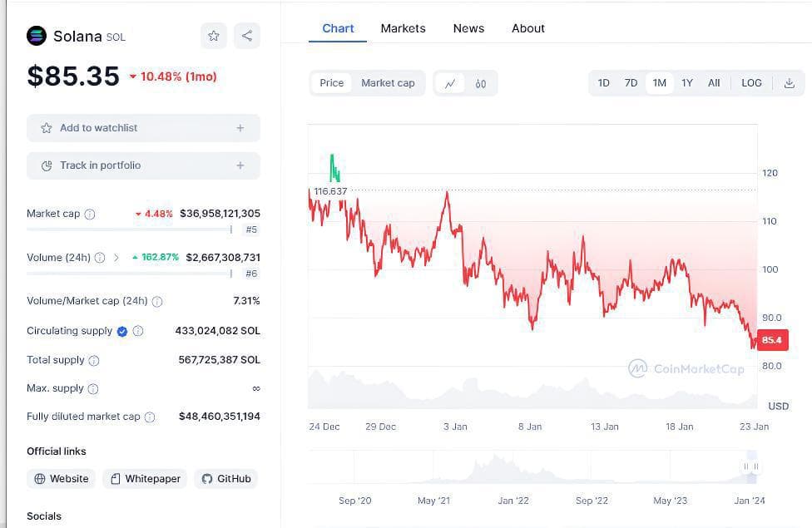Switch to candlestick chart icon

481,83
